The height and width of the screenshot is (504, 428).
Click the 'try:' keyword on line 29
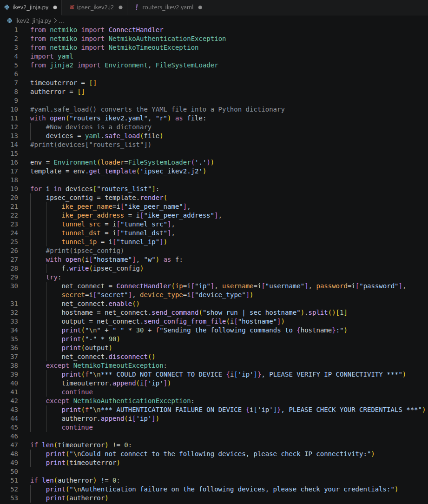click(53, 278)
